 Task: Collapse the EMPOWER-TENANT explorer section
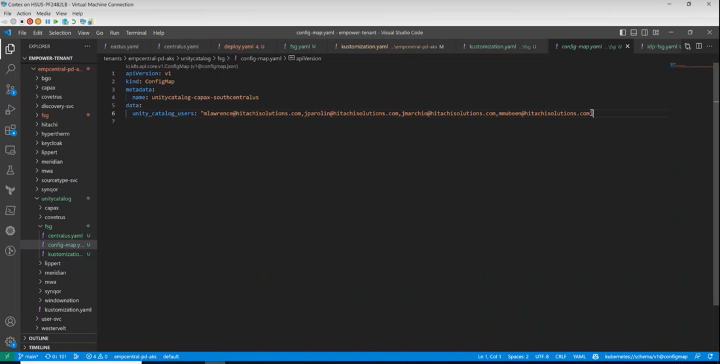(x=59, y=58)
